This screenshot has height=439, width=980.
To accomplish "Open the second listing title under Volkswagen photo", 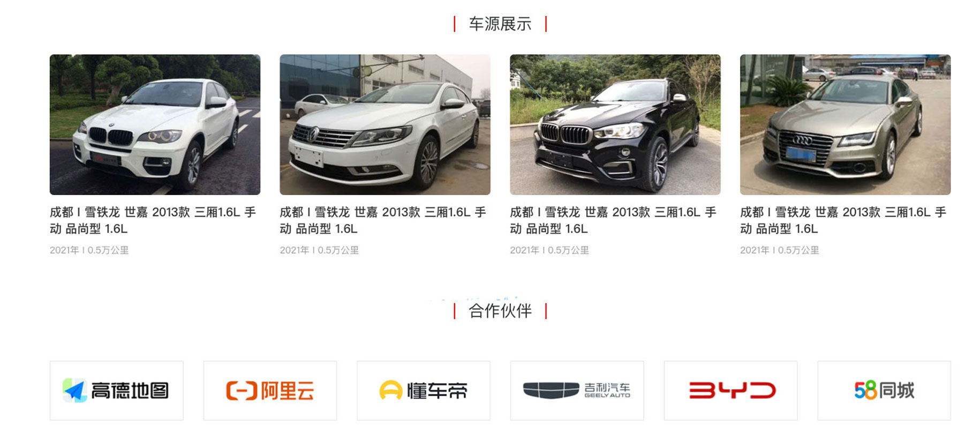I will (383, 220).
